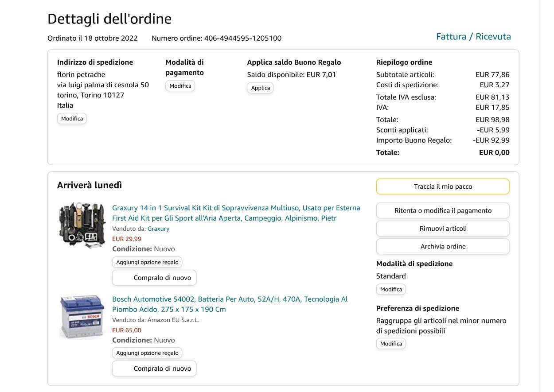Select Ritenta o modifica il pagamento
Screen dimensions: 554x392
click(x=443, y=211)
